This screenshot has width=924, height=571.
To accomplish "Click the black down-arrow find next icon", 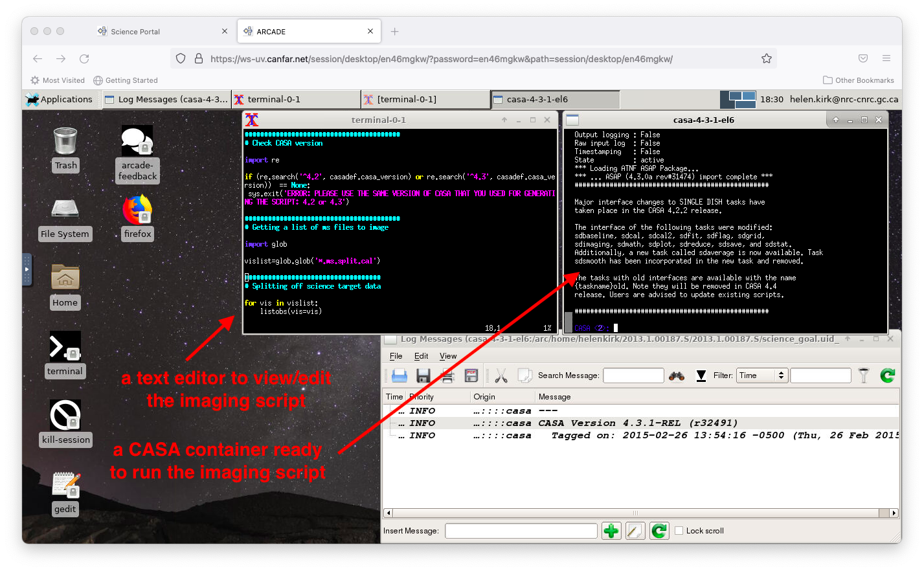I will [x=701, y=375].
